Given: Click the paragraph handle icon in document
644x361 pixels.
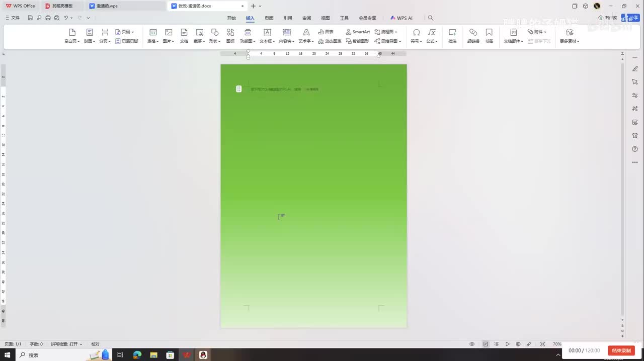Looking at the screenshot, I should coord(239,89).
